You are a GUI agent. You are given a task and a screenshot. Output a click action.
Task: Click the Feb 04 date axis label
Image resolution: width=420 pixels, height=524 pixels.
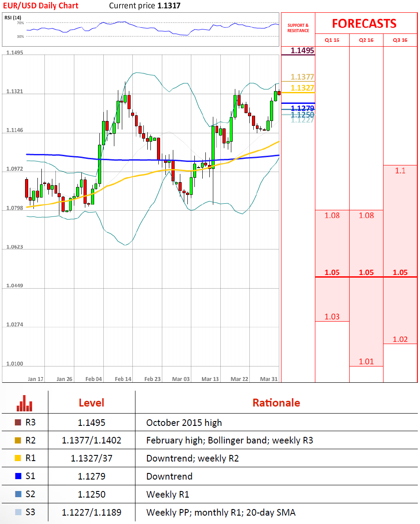tap(94, 379)
